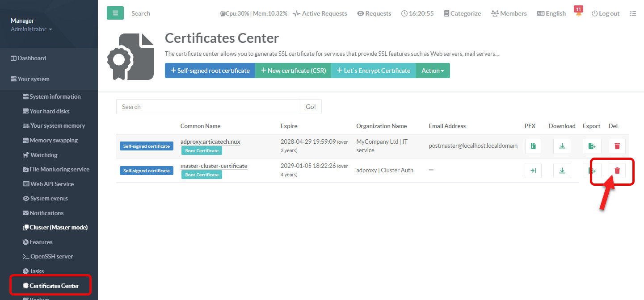The image size is (644, 300).
Task: Download the master-cluster-certificate
Action: click(x=562, y=171)
